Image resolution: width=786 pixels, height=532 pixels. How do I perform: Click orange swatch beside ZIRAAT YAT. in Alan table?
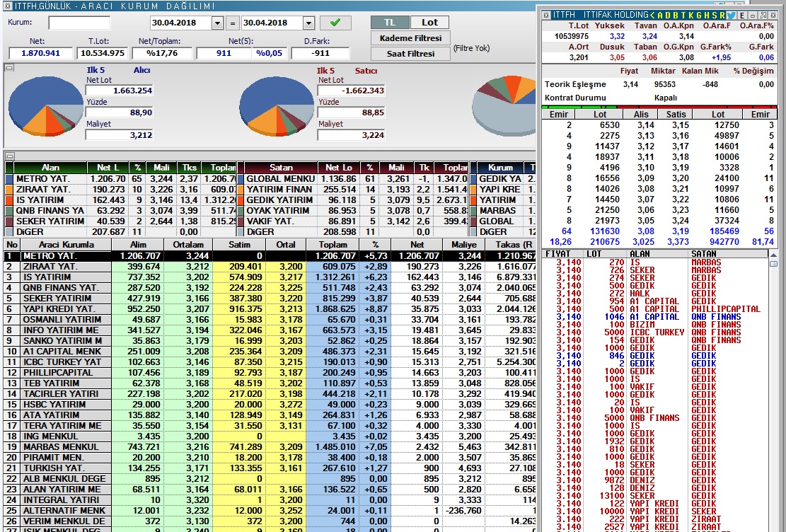point(9,189)
